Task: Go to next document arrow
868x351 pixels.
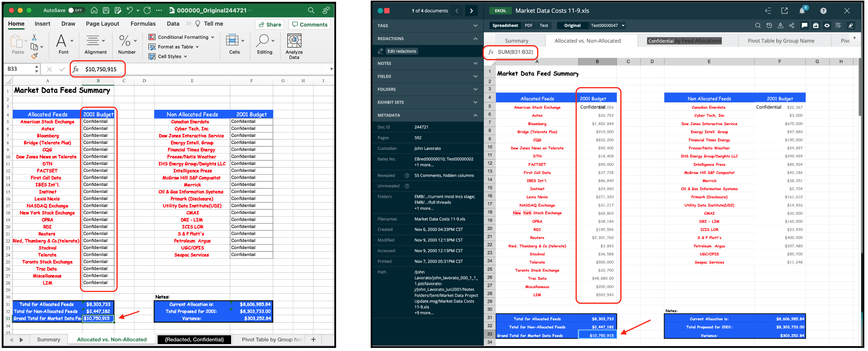Action: tap(471, 11)
